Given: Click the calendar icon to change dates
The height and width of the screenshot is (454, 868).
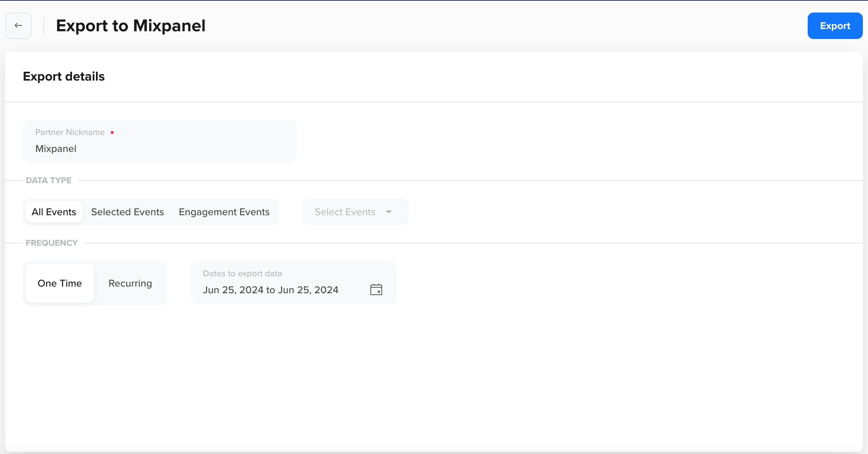Looking at the screenshot, I should click(x=376, y=289).
